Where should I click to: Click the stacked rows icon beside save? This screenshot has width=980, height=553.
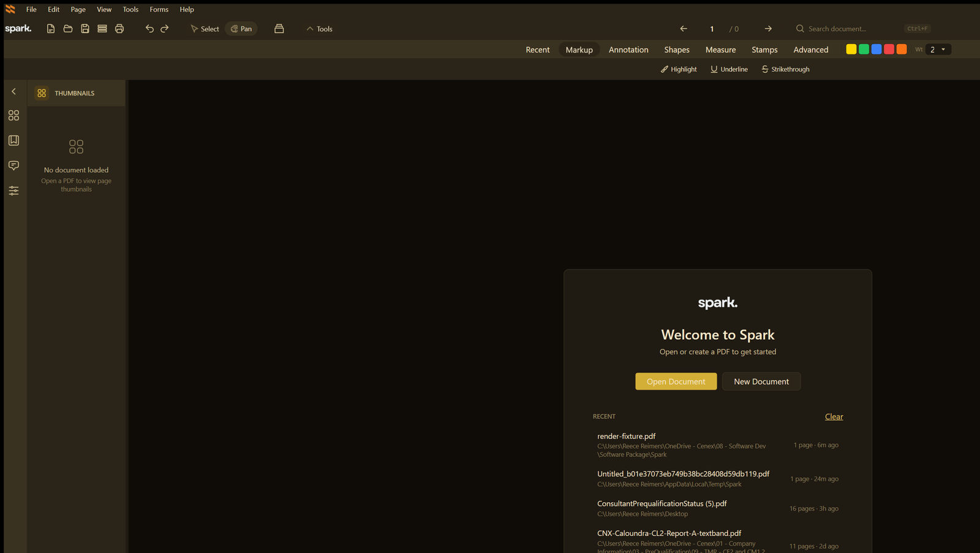(102, 29)
